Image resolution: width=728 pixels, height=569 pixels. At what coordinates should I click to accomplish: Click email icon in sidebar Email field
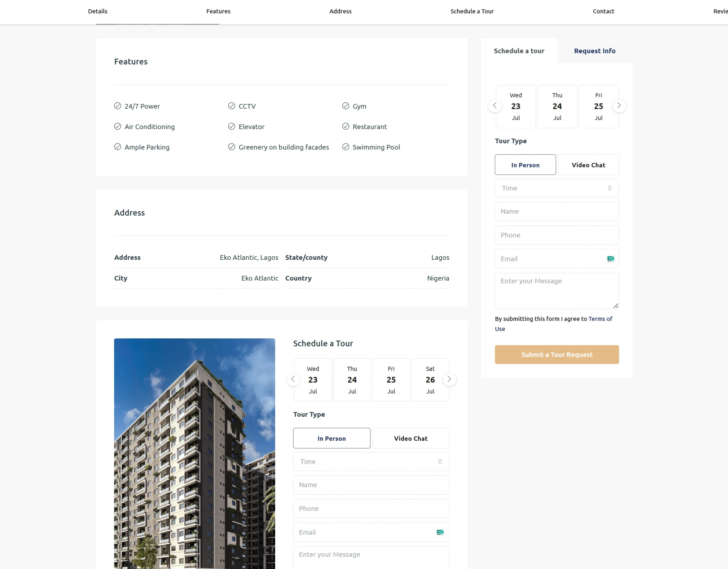coord(610,259)
